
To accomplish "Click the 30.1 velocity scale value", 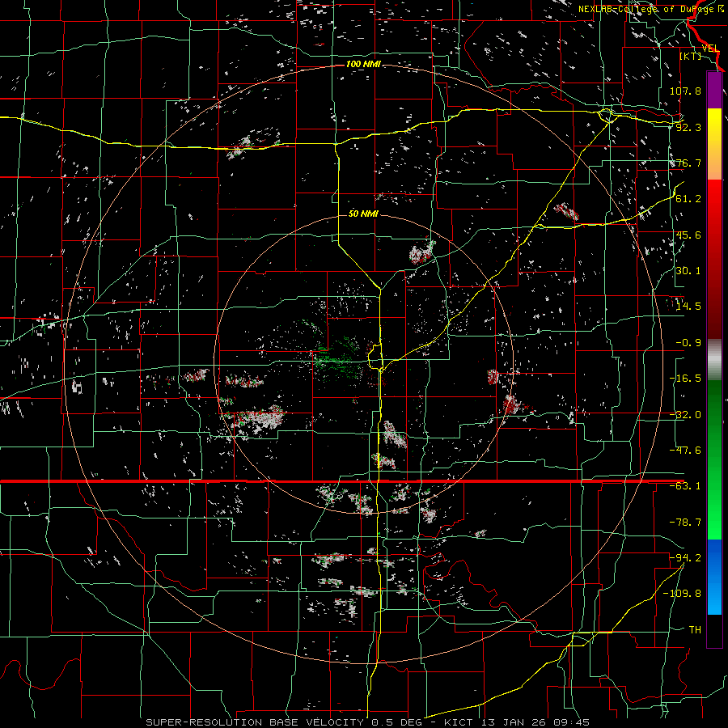I will 688,271.
